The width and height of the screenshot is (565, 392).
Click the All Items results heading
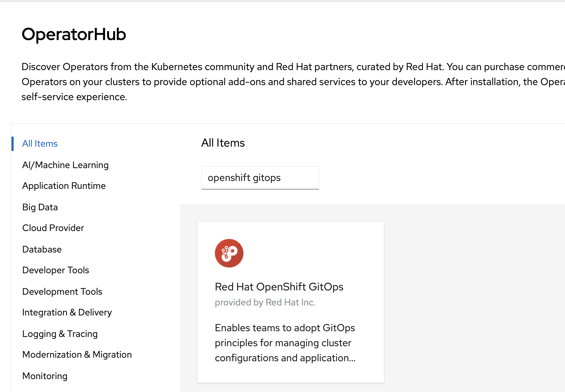pyautogui.click(x=223, y=143)
